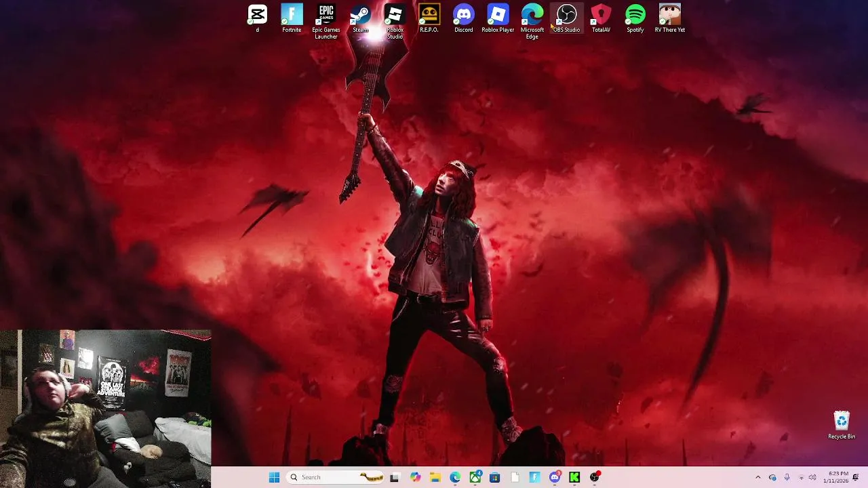Screen dimensions: 868x488
Task: Click the taskbar Search box
Action: point(335,477)
